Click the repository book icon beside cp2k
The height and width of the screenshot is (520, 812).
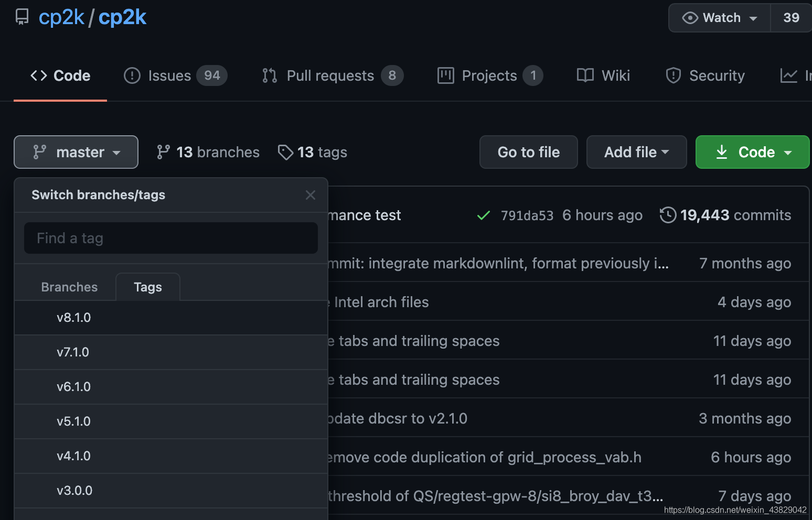click(x=22, y=17)
